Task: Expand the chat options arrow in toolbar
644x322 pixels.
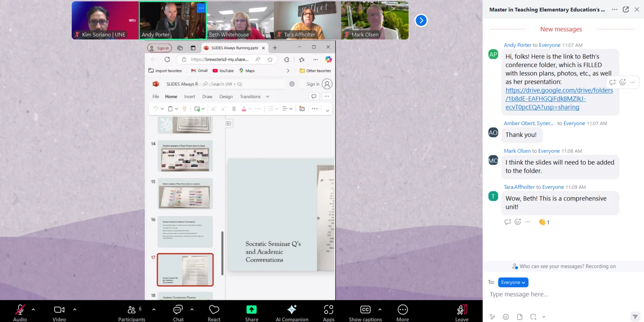Action: [192, 309]
